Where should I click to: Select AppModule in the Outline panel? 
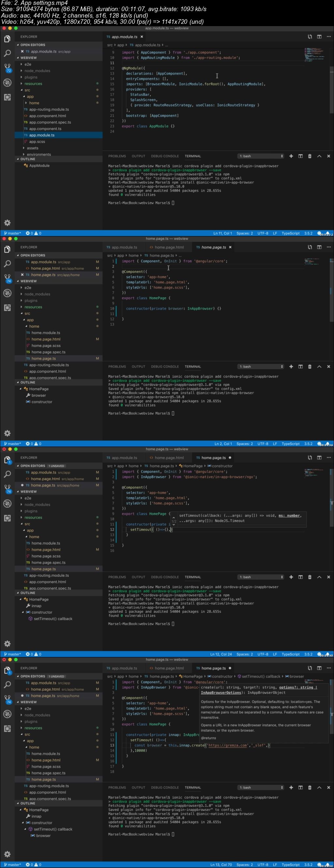point(39,165)
